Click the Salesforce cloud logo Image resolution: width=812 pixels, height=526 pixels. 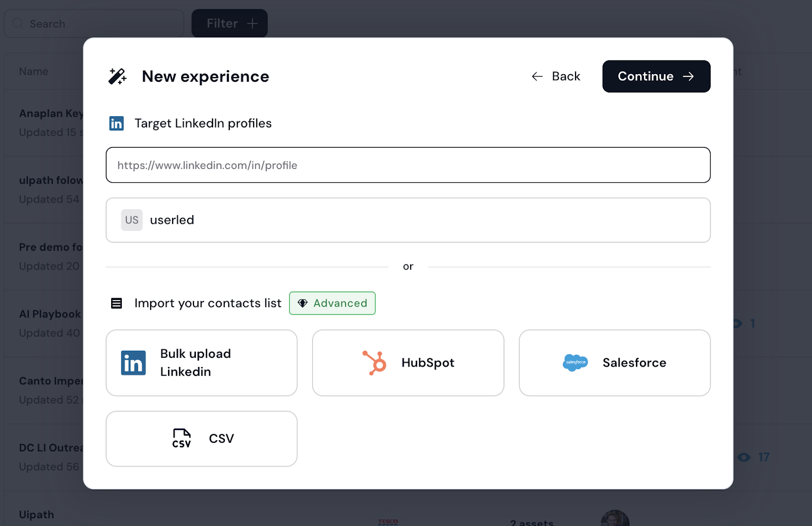pos(575,363)
